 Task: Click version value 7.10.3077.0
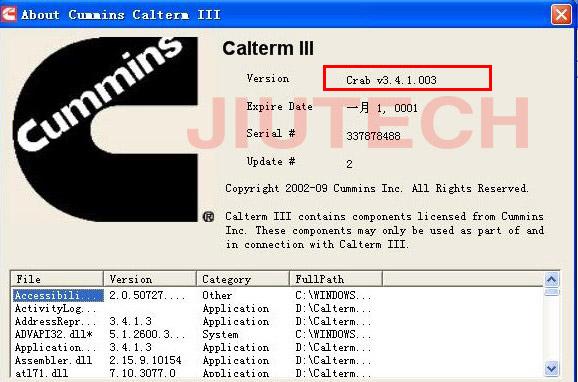coord(142,373)
